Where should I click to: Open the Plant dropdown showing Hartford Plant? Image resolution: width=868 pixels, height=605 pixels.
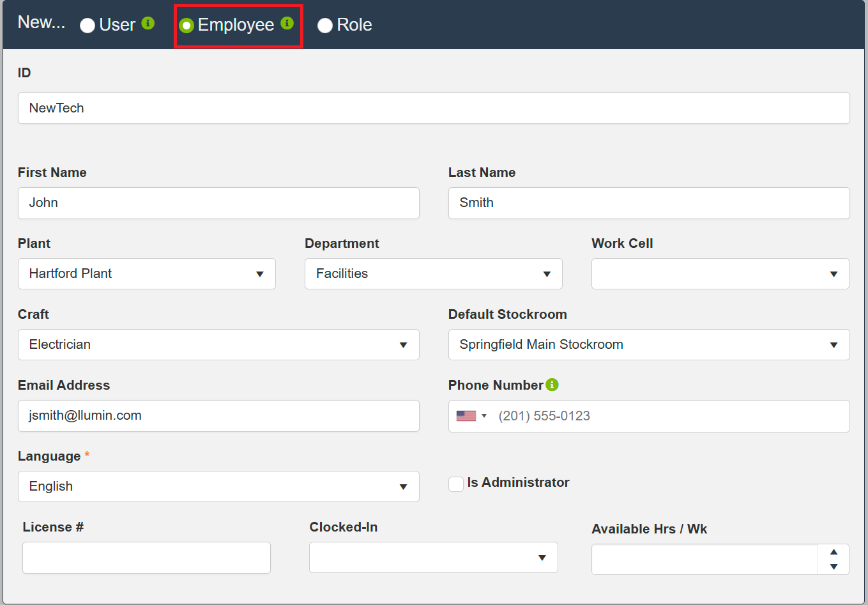pos(147,273)
